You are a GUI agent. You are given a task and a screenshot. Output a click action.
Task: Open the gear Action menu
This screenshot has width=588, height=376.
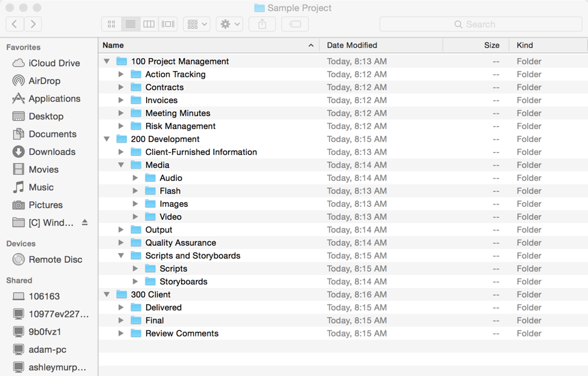[x=229, y=24]
